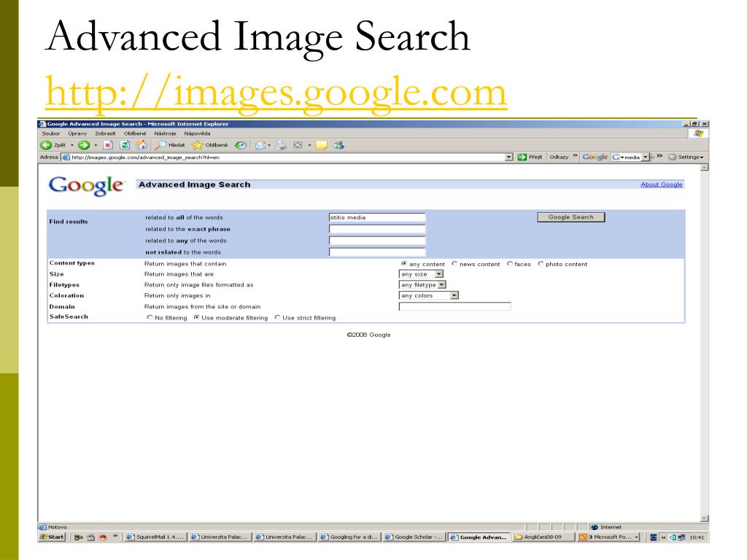The image size is (747, 560).
Task: Select the news content radio button
Action: tap(454, 263)
